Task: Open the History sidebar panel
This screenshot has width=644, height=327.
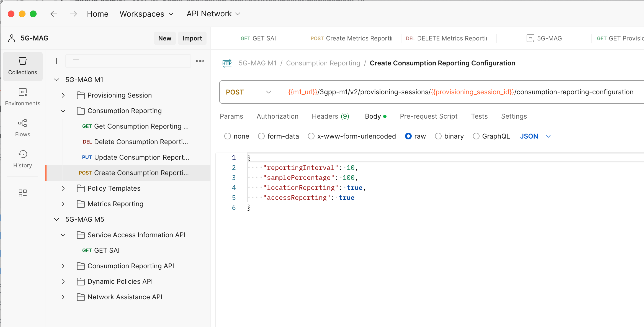Action: tap(22, 159)
